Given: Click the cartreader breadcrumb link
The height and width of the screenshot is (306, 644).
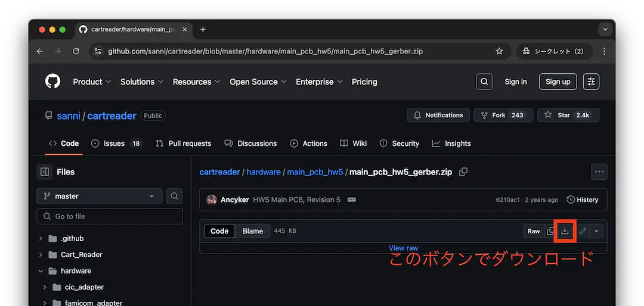Looking at the screenshot, I should coord(219,172).
